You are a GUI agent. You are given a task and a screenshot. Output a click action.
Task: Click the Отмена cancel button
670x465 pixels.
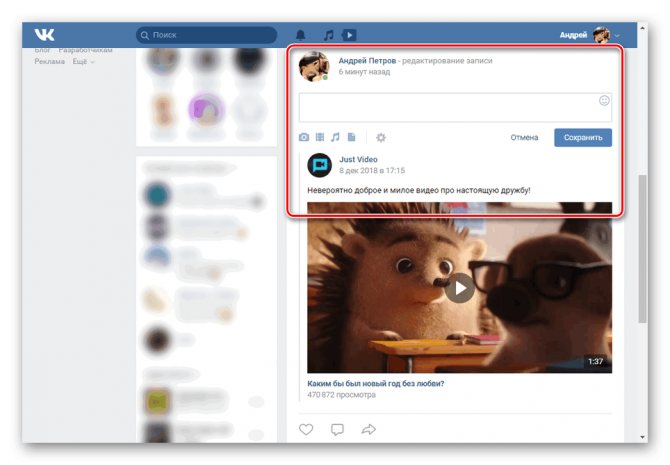(x=524, y=138)
